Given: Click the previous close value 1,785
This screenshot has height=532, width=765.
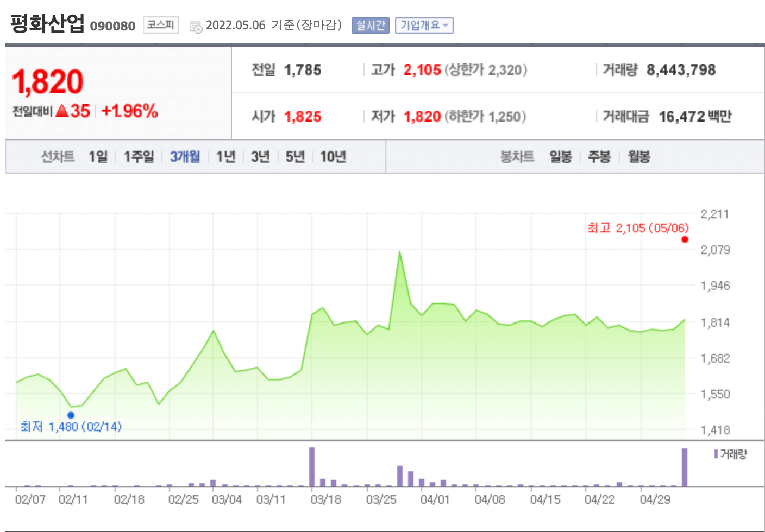Looking at the screenshot, I should click(303, 70).
